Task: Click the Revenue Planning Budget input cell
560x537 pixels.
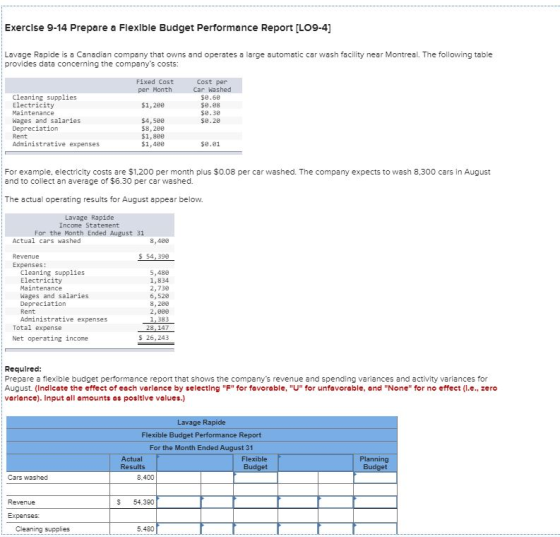Action: click(375, 502)
